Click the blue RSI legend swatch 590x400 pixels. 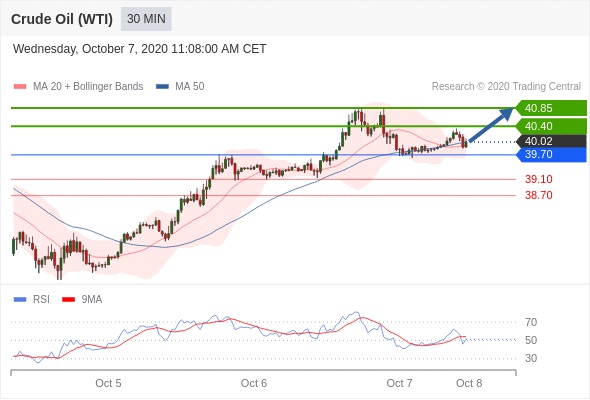pyautogui.click(x=20, y=300)
